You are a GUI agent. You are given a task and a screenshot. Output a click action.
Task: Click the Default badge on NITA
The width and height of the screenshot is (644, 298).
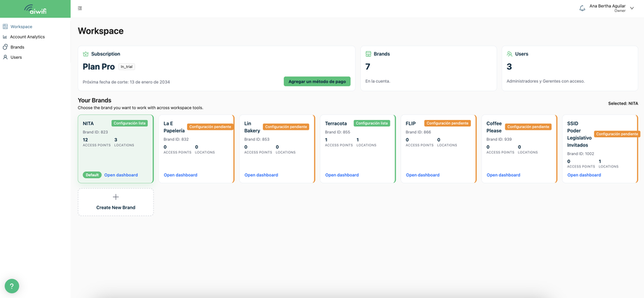(x=93, y=175)
